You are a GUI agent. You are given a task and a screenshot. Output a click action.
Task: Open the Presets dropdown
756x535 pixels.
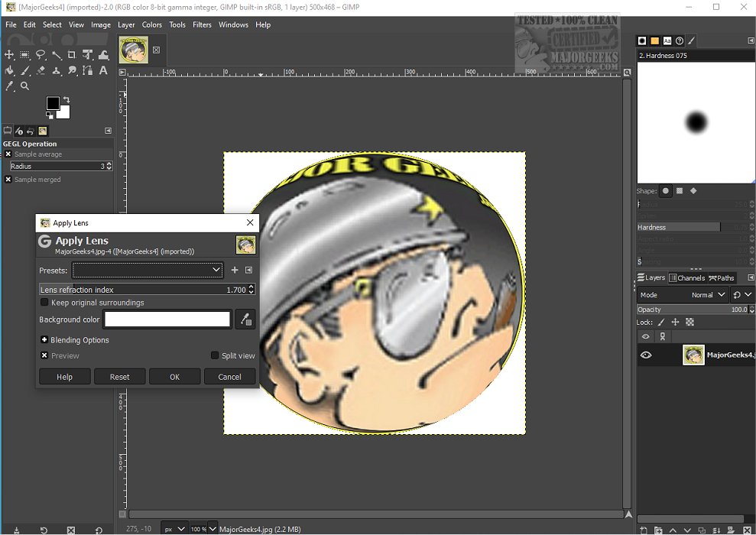point(148,270)
